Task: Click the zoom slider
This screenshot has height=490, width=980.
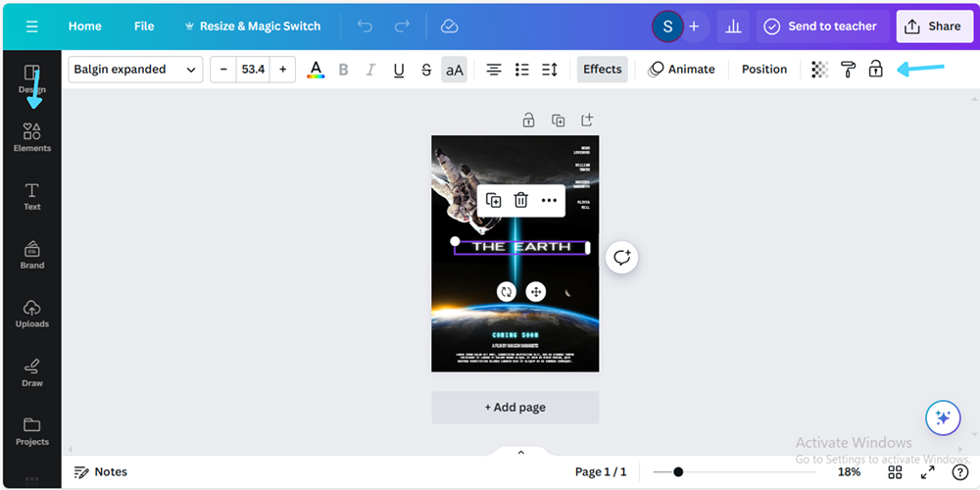Action: click(x=734, y=472)
